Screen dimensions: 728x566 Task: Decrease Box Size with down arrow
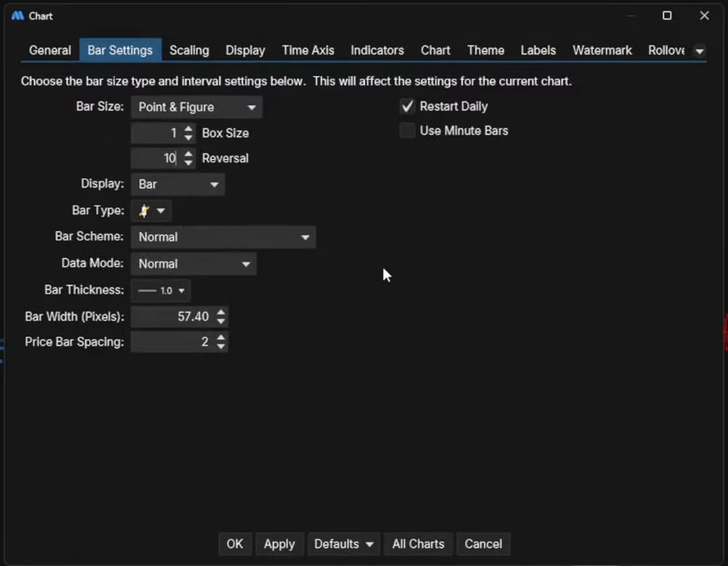tap(188, 137)
